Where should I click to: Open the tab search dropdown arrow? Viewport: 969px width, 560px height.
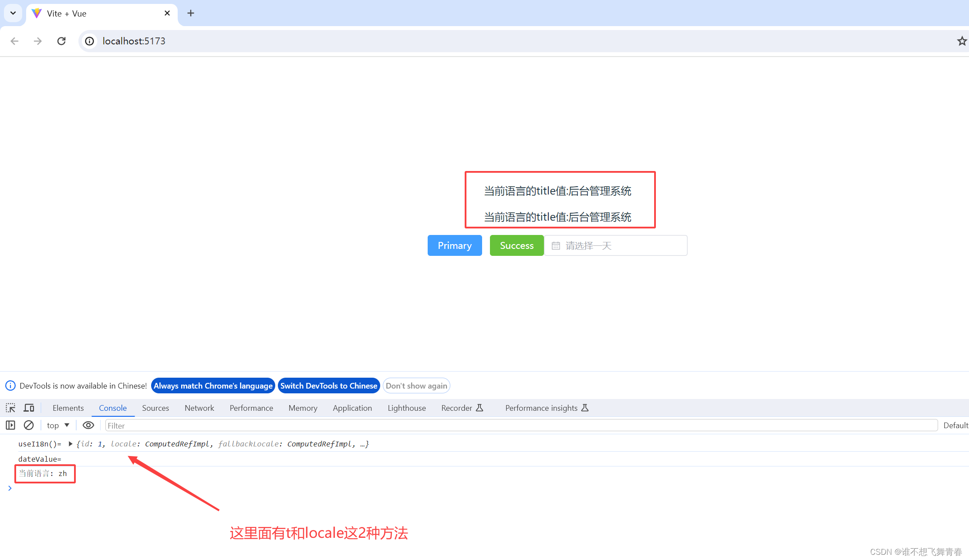pos(13,13)
